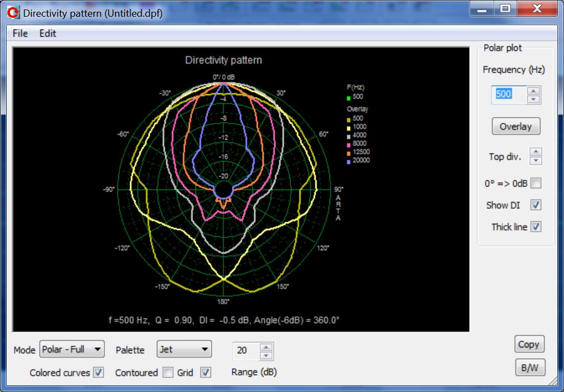Click the orange 12500 overlay legend swatch
The width and height of the screenshot is (564, 392).
point(348,154)
